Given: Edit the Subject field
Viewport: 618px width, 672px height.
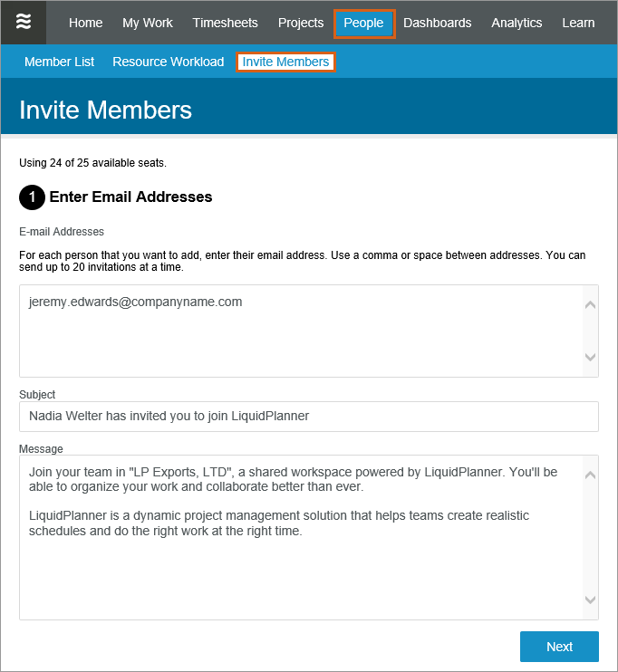Looking at the screenshot, I should pyautogui.click(x=308, y=417).
